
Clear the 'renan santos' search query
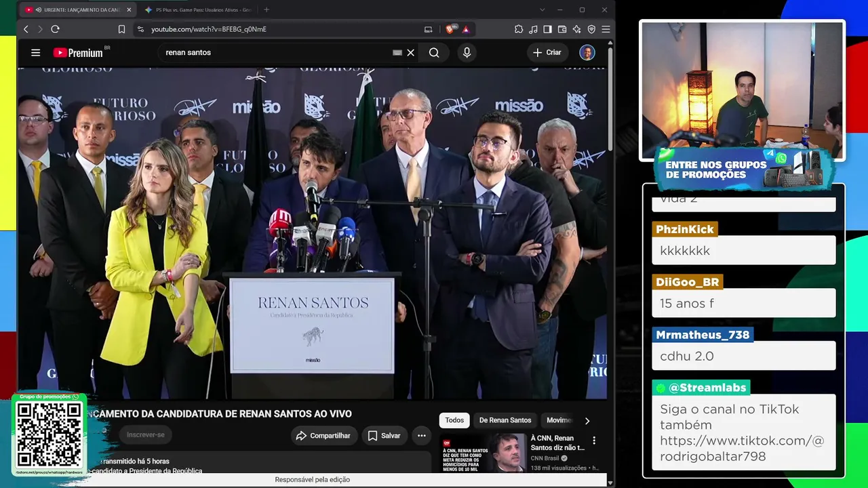(410, 52)
